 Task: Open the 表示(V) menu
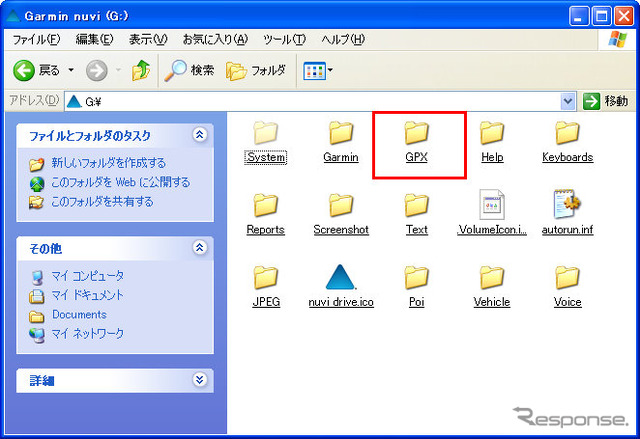point(148,40)
